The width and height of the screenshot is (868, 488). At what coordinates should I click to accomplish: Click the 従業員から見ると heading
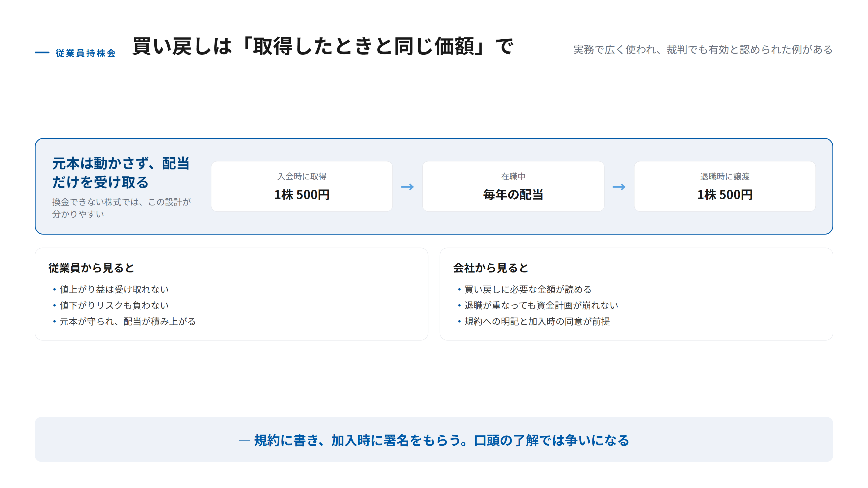91,268
